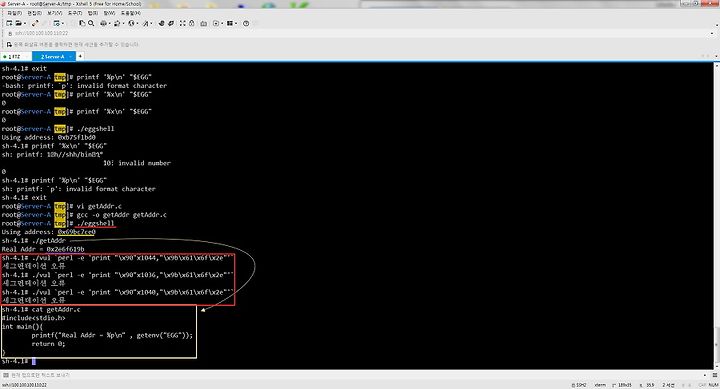
Task: Open the Tools (도구) menu
Action: [x=74, y=13]
